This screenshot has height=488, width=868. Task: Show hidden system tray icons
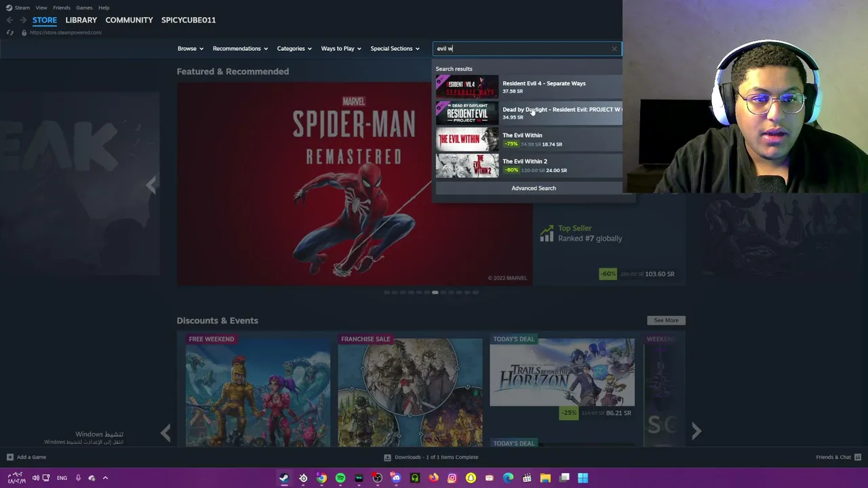tap(105, 478)
